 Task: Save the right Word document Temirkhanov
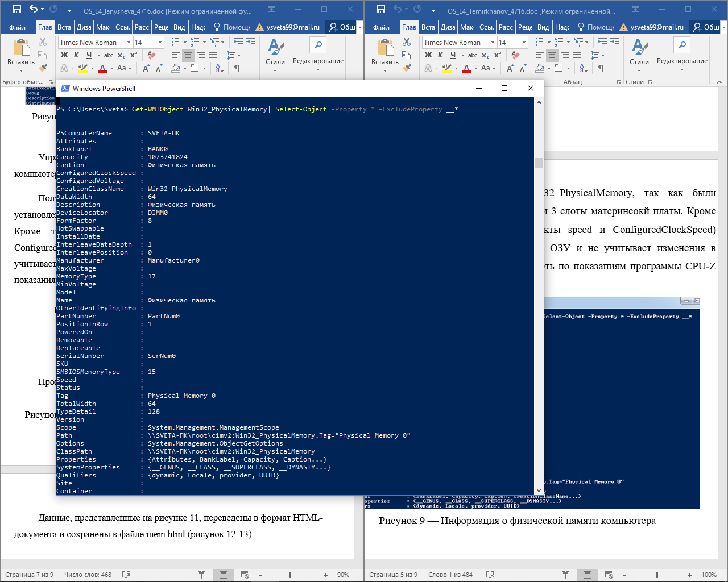coord(380,9)
